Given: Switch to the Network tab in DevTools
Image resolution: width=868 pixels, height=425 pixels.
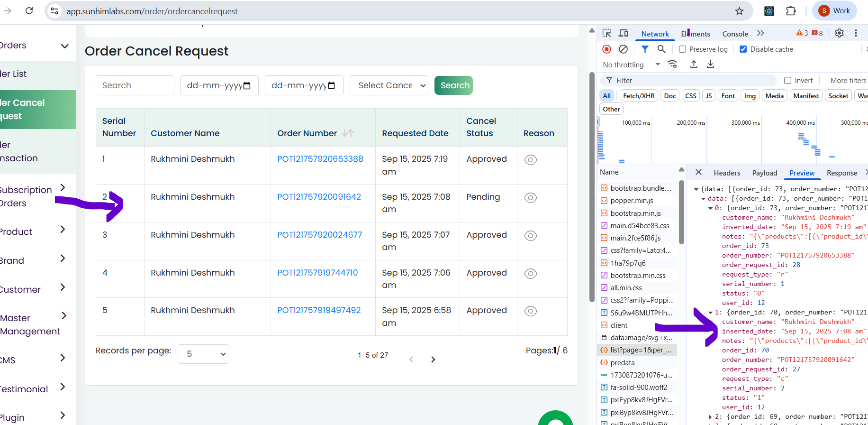Looking at the screenshot, I should (655, 34).
